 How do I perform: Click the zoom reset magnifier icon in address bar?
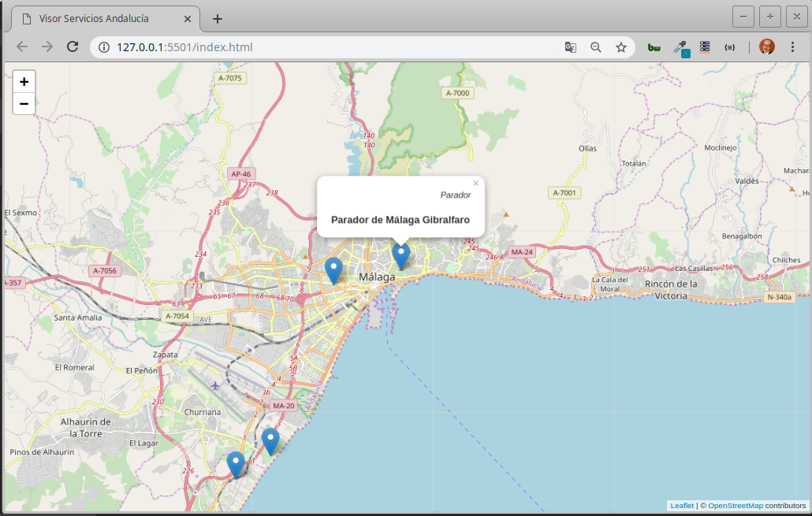(x=595, y=46)
